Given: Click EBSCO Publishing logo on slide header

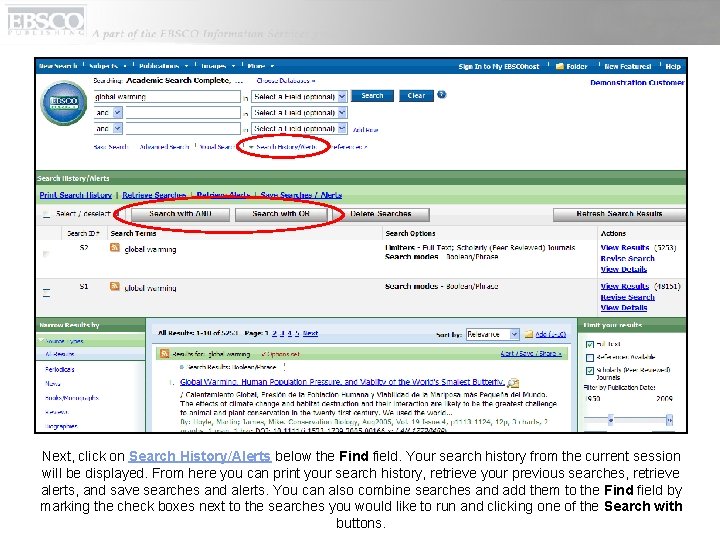Looking at the screenshot, I should (x=45, y=22).
